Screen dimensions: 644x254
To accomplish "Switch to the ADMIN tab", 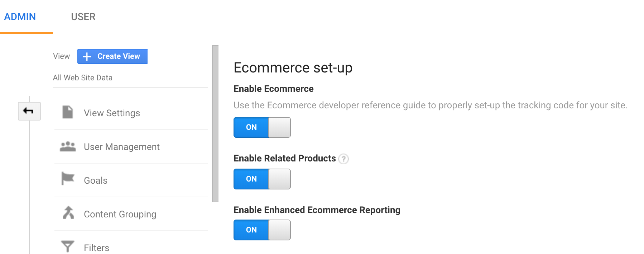I will click(x=20, y=17).
